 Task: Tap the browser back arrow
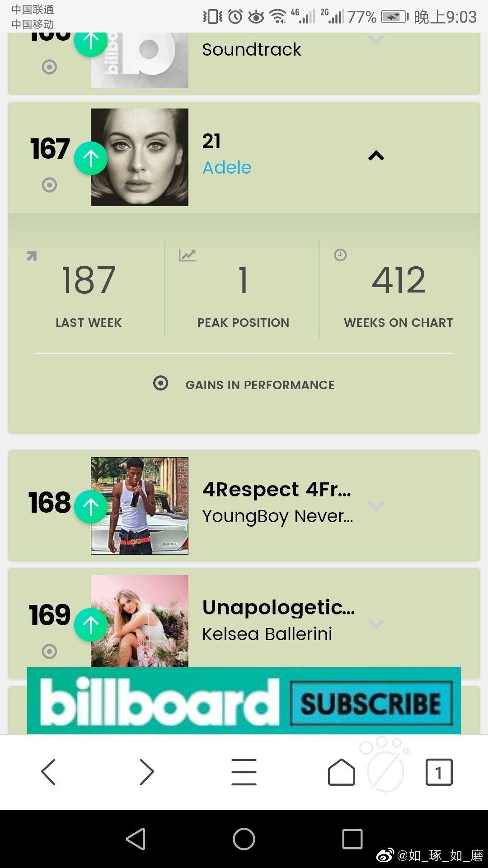pyautogui.click(x=48, y=772)
